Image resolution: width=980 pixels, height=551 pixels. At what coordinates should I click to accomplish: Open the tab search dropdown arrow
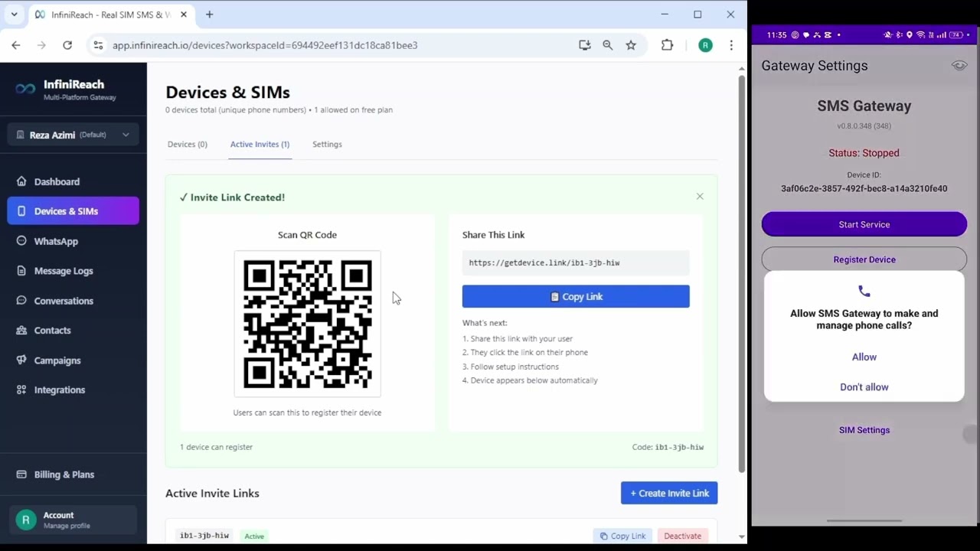coord(14,15)
